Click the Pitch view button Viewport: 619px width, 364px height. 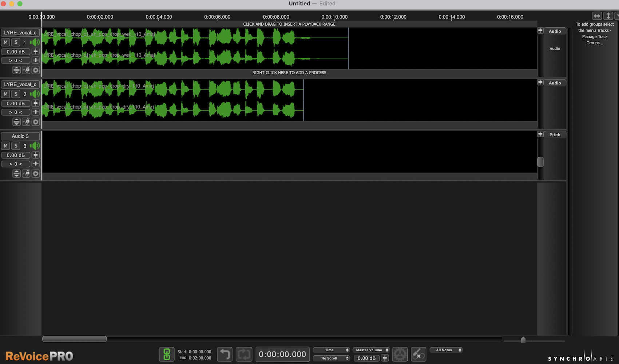click(555, 135)
